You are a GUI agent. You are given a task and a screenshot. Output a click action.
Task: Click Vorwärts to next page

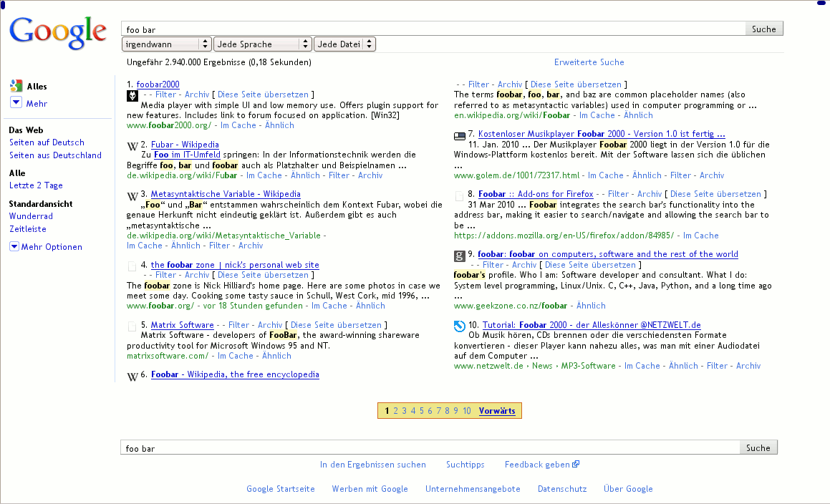[497, 411]
